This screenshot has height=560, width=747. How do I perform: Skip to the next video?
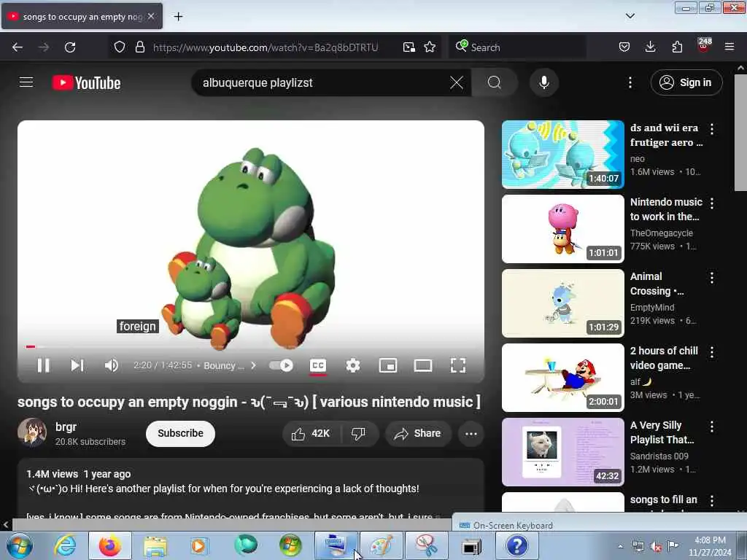77,365
